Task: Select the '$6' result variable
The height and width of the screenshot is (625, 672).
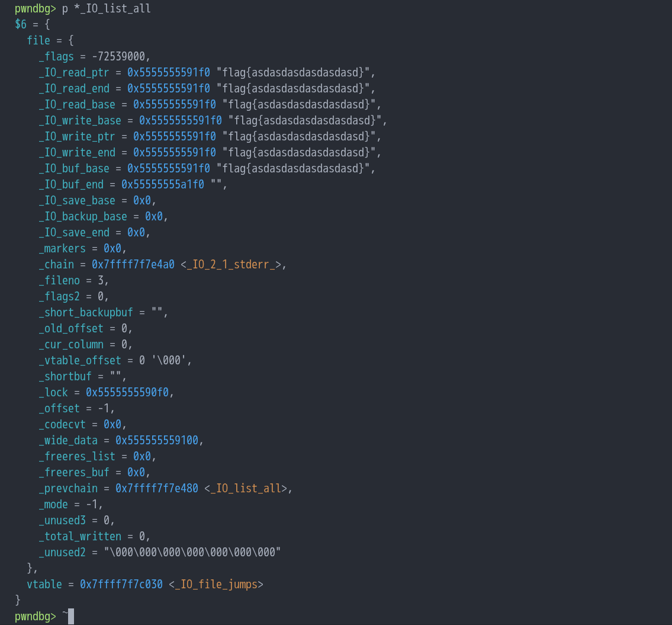Action: (x=21, y=24)
